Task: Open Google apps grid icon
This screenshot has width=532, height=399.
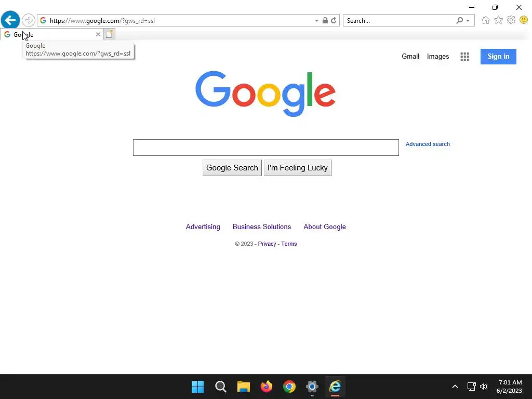Action: click(464, 57)
